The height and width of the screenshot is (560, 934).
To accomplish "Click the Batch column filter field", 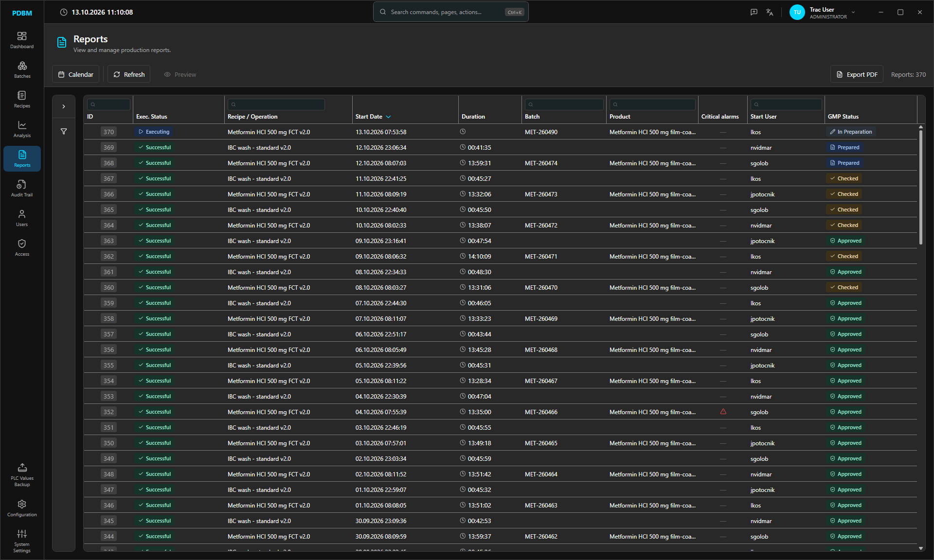I will 564,105.
